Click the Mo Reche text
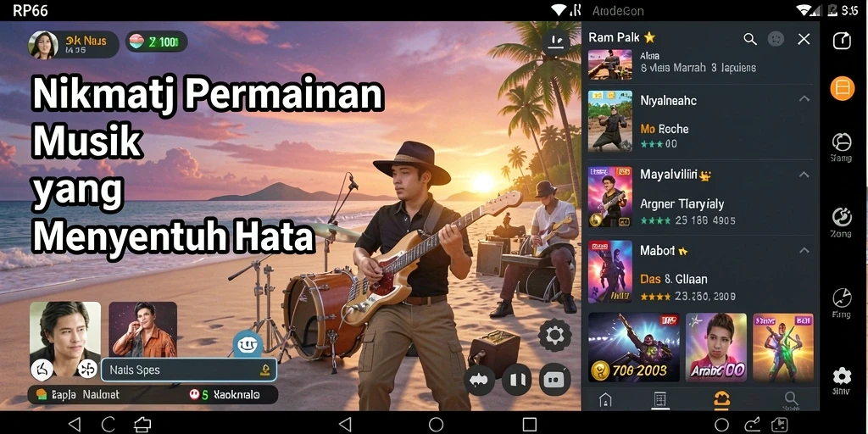The width and height of the screenshot is (868, 434). 665,129
